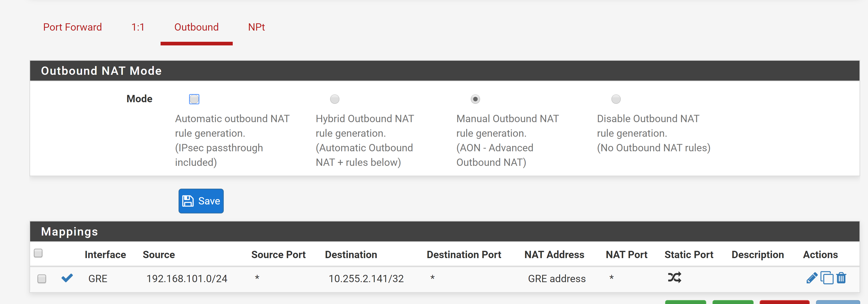This screenshot has width=868, height=304.
Task: Open the NPt tab
Action: (257, 27)
